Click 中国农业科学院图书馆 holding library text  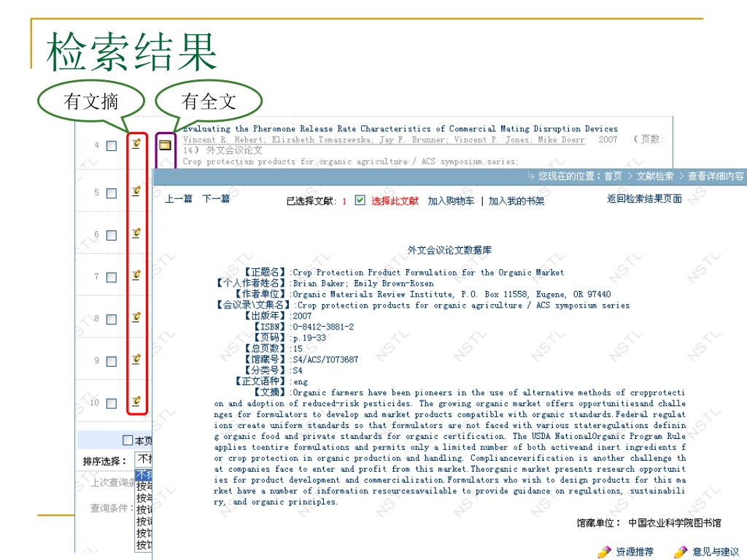tap(675, 523)
